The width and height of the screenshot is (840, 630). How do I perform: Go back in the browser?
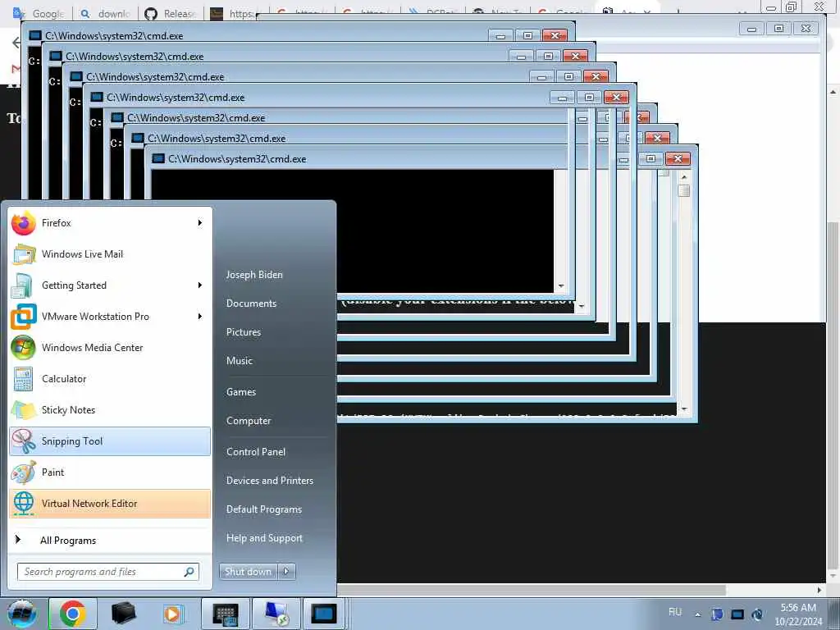(x=16, y=43)
